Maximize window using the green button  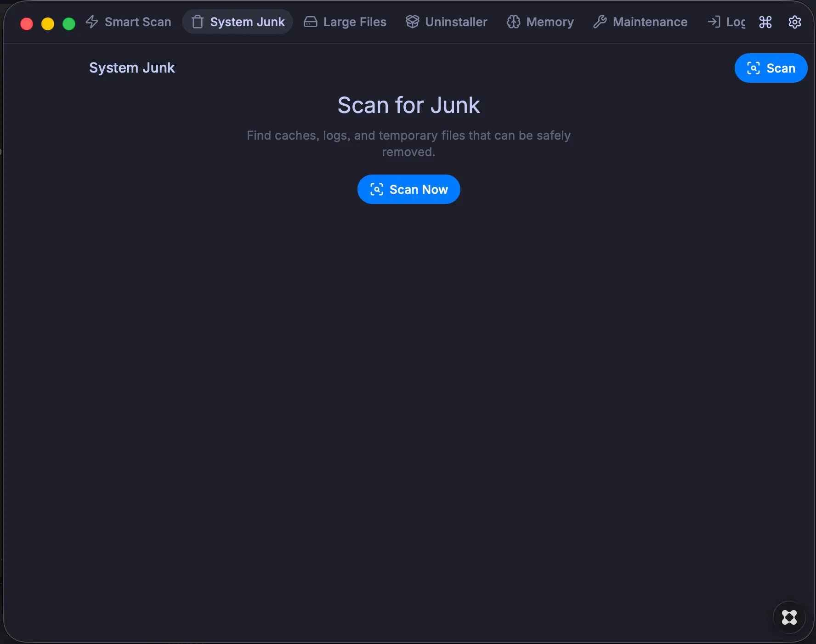(x=69, y=24)
